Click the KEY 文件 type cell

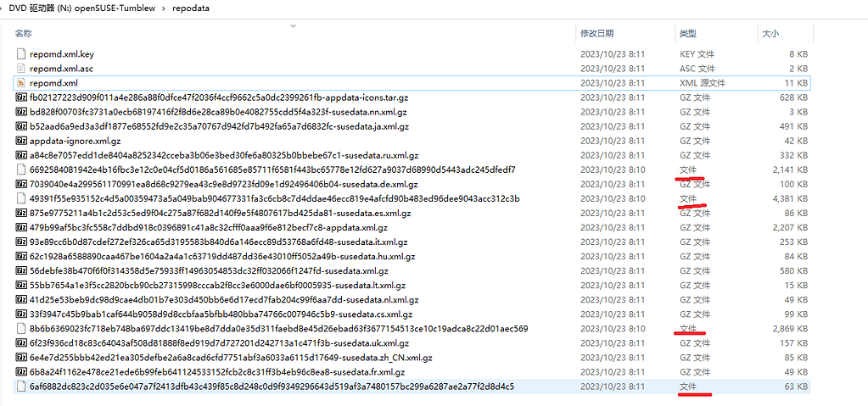(697, 54)
